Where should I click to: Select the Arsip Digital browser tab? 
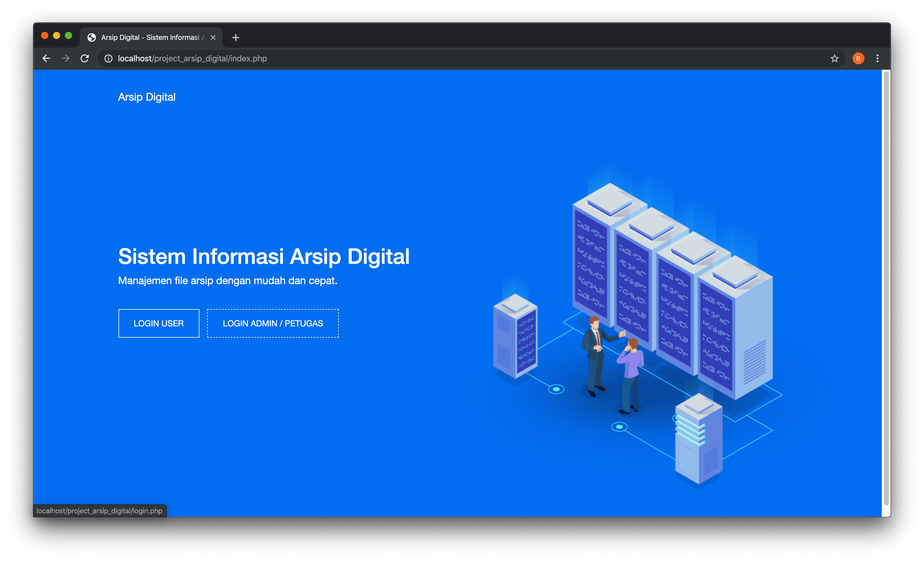[x=151, y=38]
